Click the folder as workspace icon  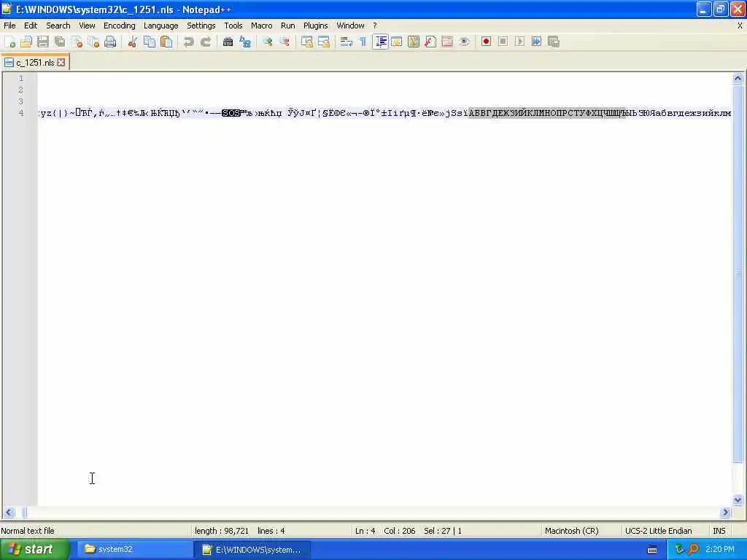click(447, 42)
